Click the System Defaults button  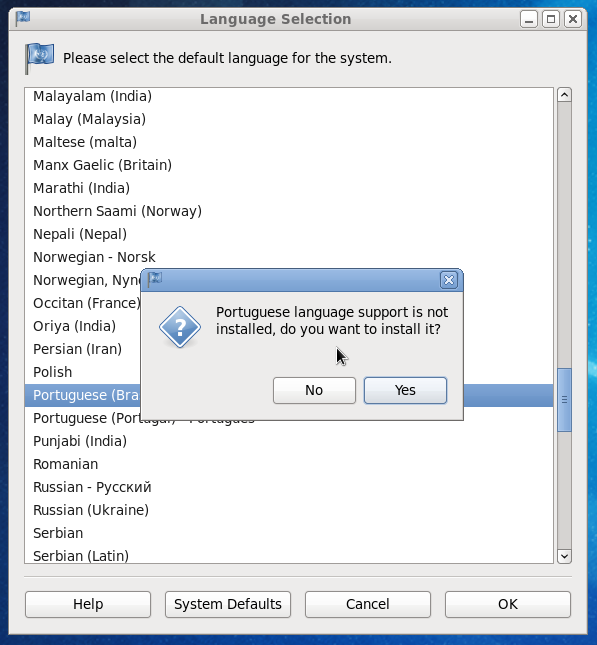point(228,604)
